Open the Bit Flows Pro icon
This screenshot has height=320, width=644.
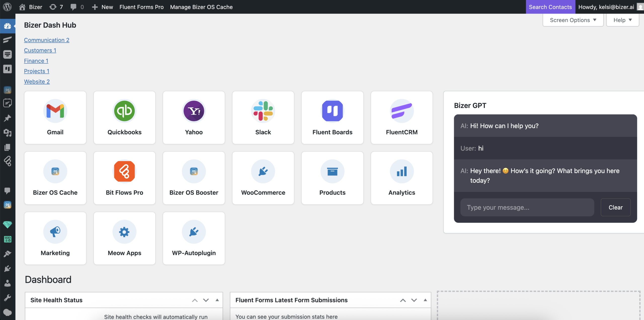(124, 171)
